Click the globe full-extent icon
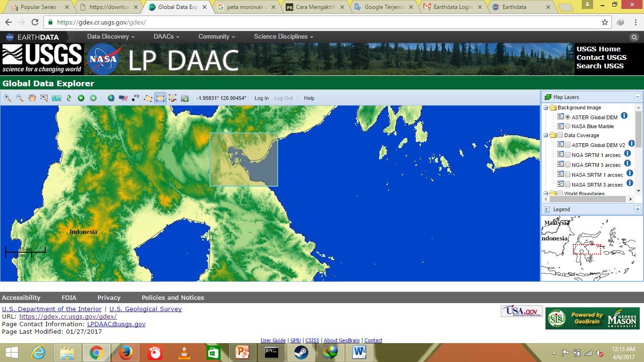This screenshot has width=644, height=362. (x=111, y=98)
